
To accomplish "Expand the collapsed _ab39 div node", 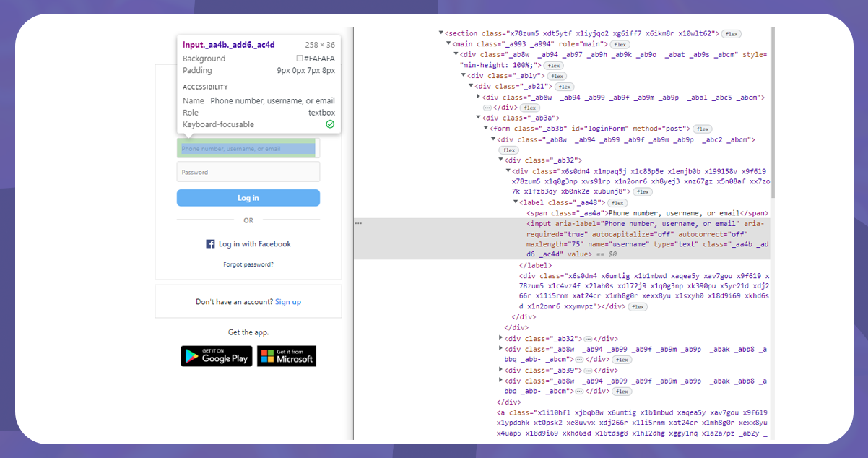I will pos(501,371).
